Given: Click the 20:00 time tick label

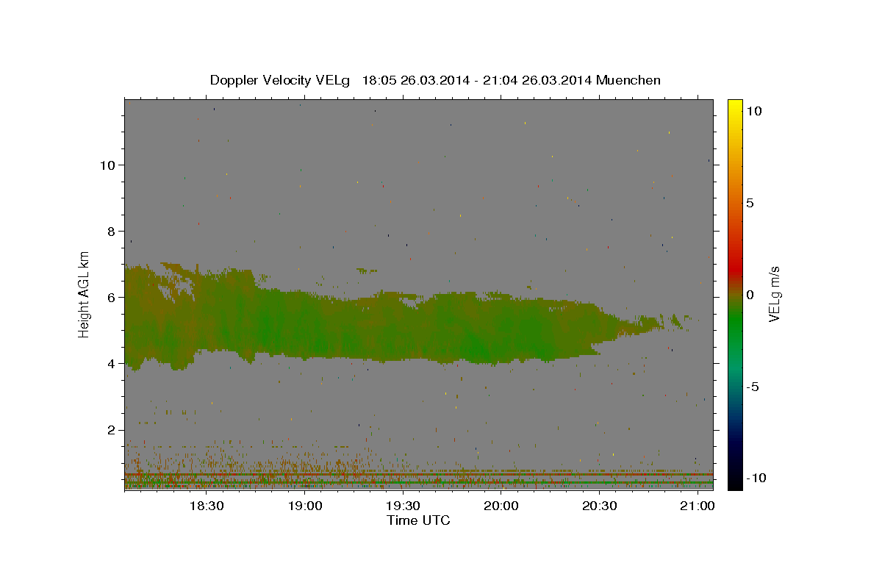Looking at the screenshot, I should point(501,506).
